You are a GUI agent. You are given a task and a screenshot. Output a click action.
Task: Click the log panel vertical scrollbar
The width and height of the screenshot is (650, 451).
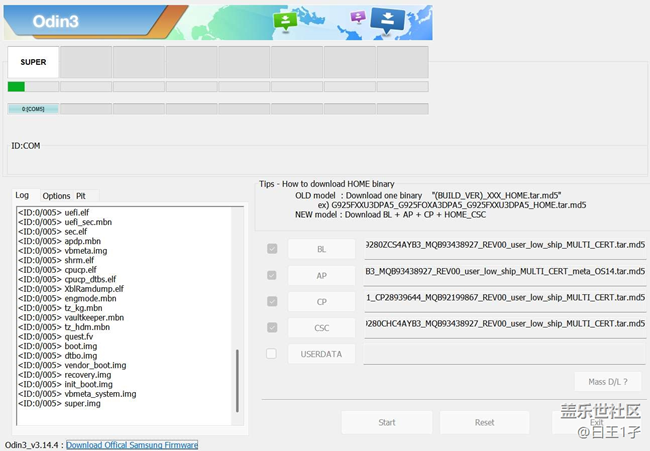pyautogui.click(x=238, y=380)
